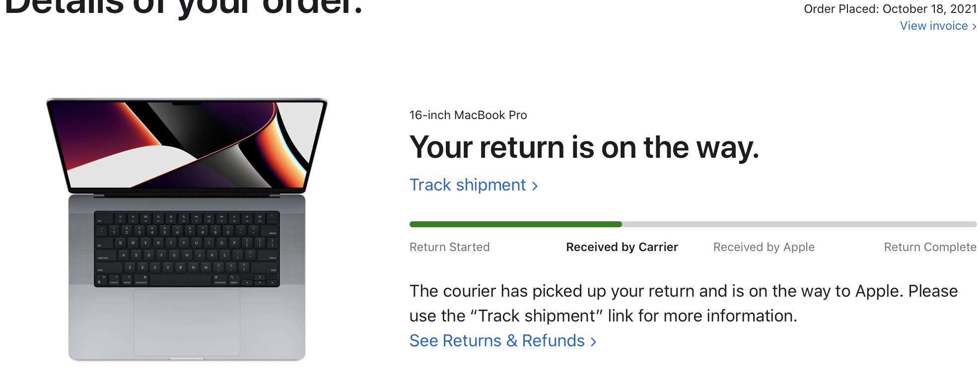
Task: Click the "Your return is on the way" heading
Action: pyautogui.click(x=584, y=148)
